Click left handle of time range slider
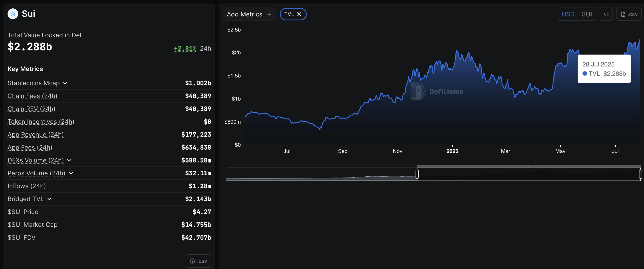644x269 pixels. point(417,174)
